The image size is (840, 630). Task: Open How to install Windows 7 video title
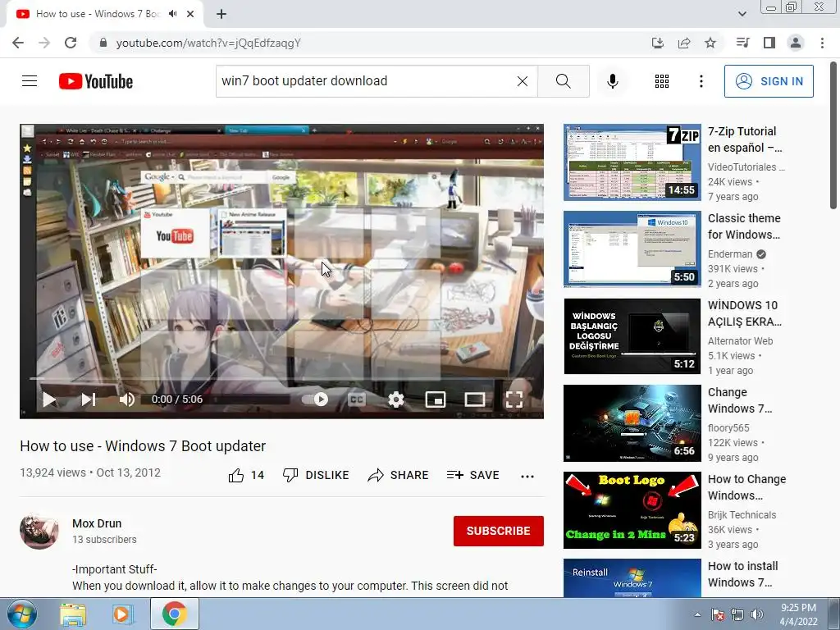[x=743, y=573]
